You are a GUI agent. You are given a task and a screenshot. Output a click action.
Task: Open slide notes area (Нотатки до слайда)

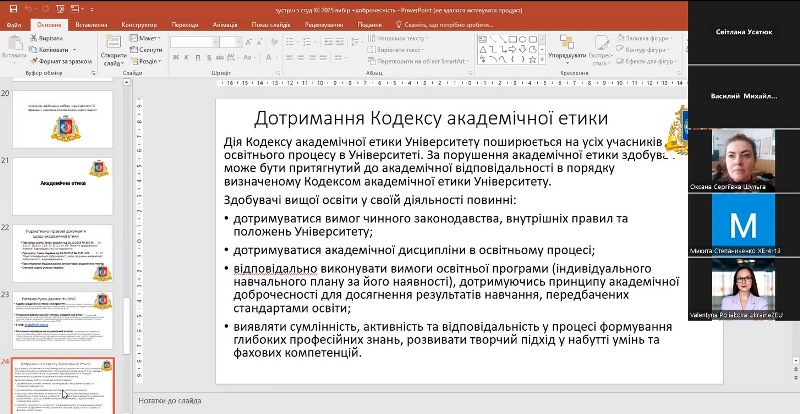[167, 402]
